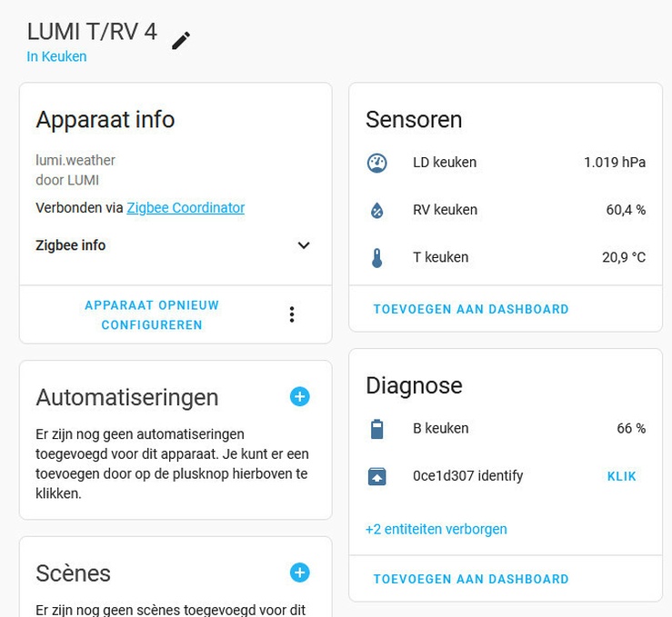Viewport: 672px width, 617px height.
Task: Open the three-dot menu in Apparaat info
Action: coord(291,314)
